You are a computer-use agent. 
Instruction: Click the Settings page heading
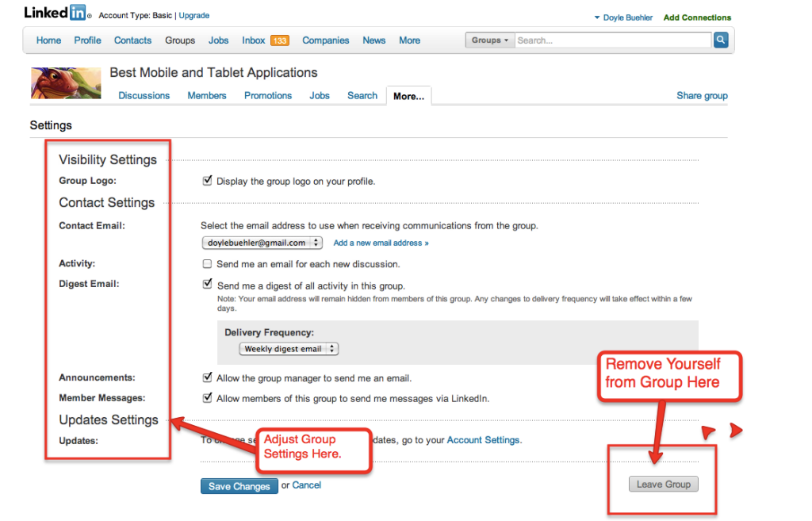coord(51,125)
